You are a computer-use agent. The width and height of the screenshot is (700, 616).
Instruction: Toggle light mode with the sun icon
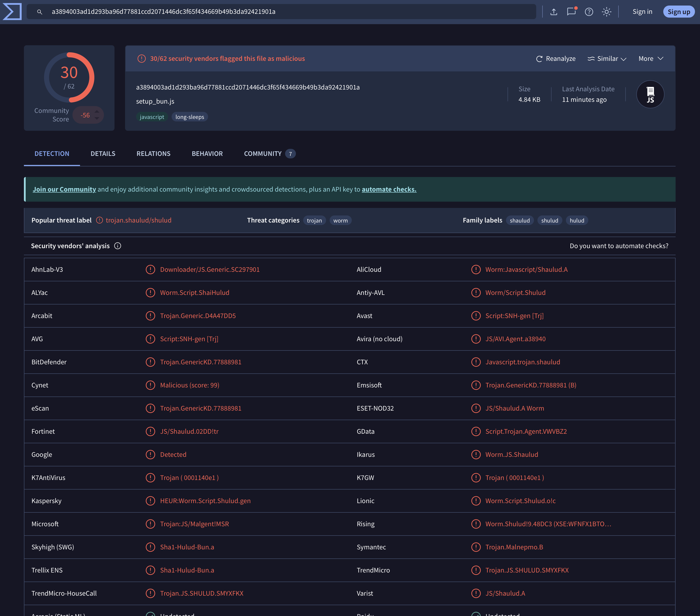click(606, 12)
